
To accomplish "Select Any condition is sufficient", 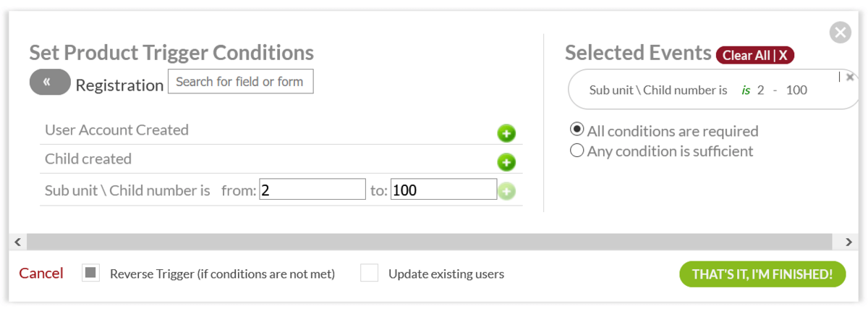I will coord(577,151).
